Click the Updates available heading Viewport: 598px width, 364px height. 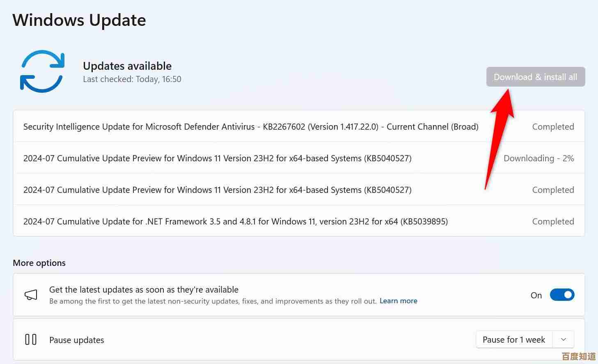click(127, 66)
